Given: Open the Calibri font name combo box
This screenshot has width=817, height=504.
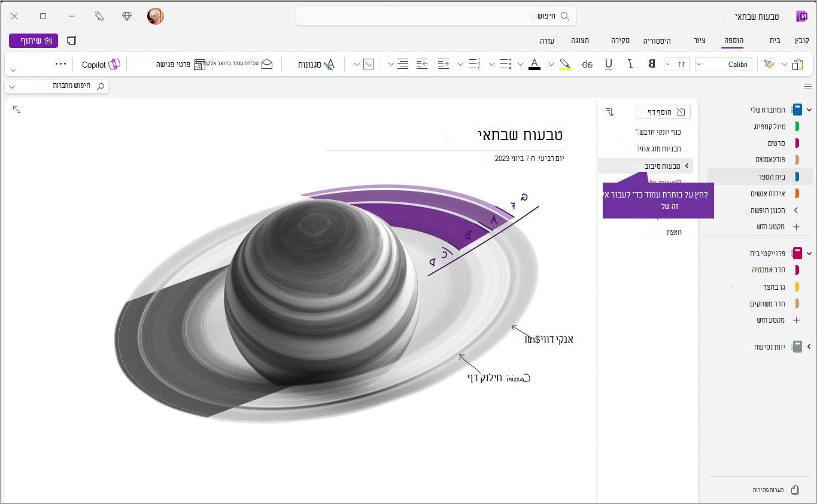Looking at the screenshot, I should coord(724,64).
